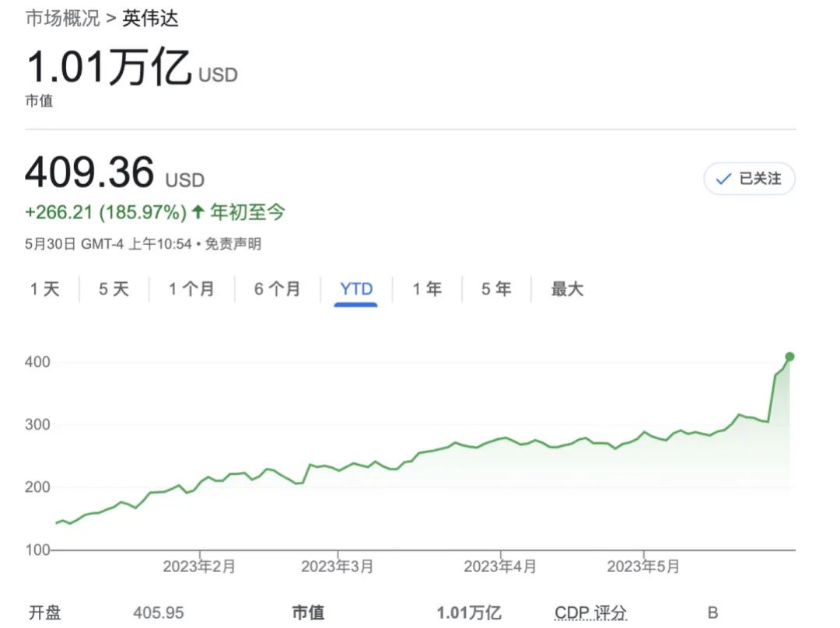This screenshot has width=840, height=628.
Task: Toggle the blue checkmark on 已关注
Action: tap(723, 179)
